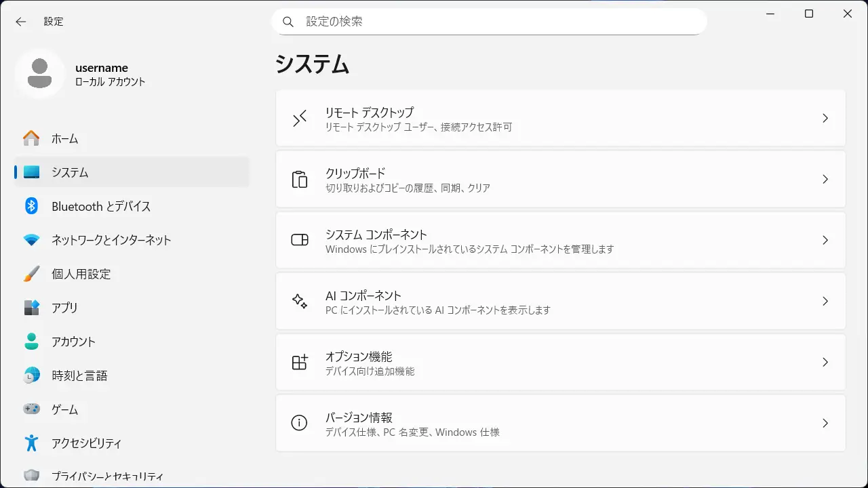Open ホーム in the sidebar
Image resolution: width=868 pixels, height=488 pixels.
click(64, 139)
